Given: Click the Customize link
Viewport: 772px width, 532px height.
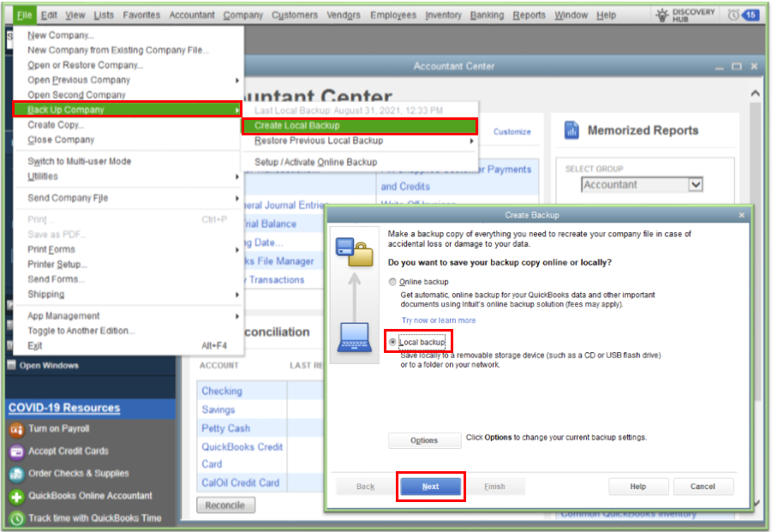Looking at the screenshot, I should pos(512,132).
